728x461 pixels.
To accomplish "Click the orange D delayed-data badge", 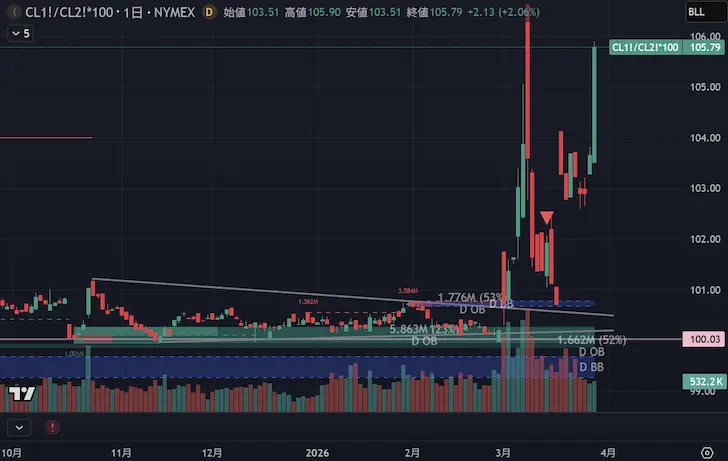I will pyautogui.click(x=208, y=12).
